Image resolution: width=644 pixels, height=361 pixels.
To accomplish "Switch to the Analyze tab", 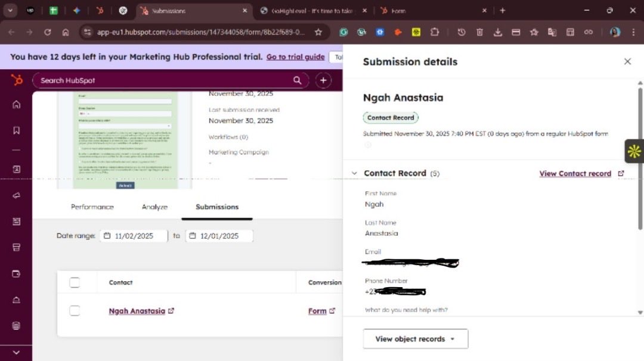I will pos(154,207).
